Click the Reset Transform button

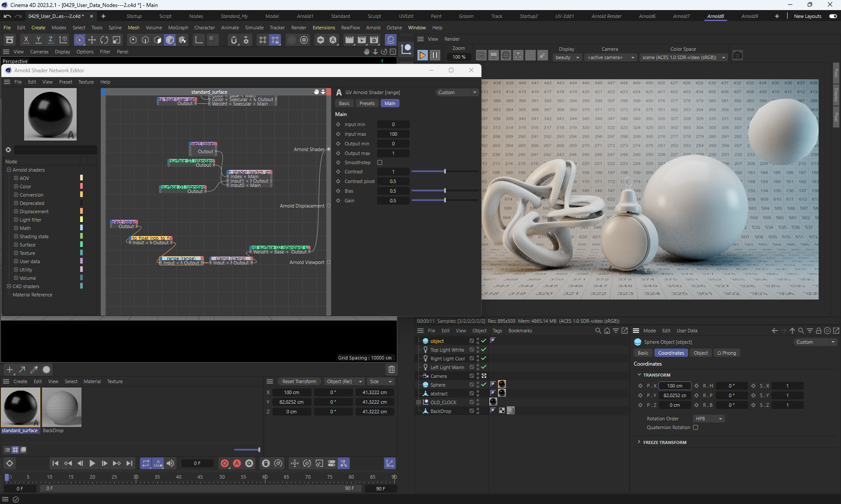[x=299, y=381]
